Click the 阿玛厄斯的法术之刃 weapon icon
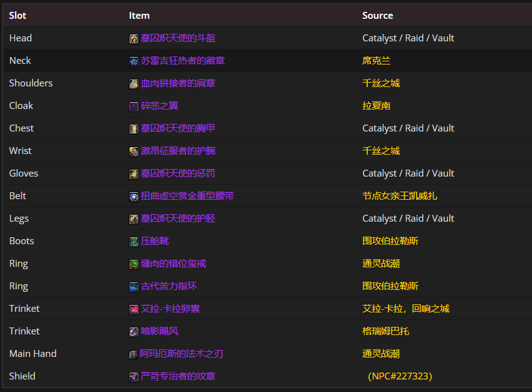Viewport: 532px width, 392px height. [x=133, y=354]
